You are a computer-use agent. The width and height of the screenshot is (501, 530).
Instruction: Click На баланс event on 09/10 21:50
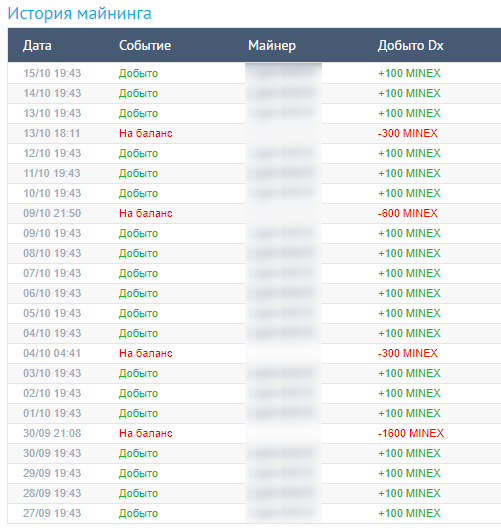(x=146, y=213)
